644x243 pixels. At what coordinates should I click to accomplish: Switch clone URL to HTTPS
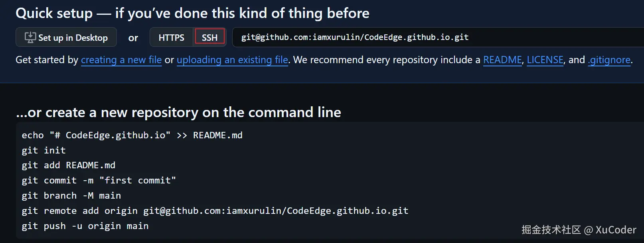(171, 38)
